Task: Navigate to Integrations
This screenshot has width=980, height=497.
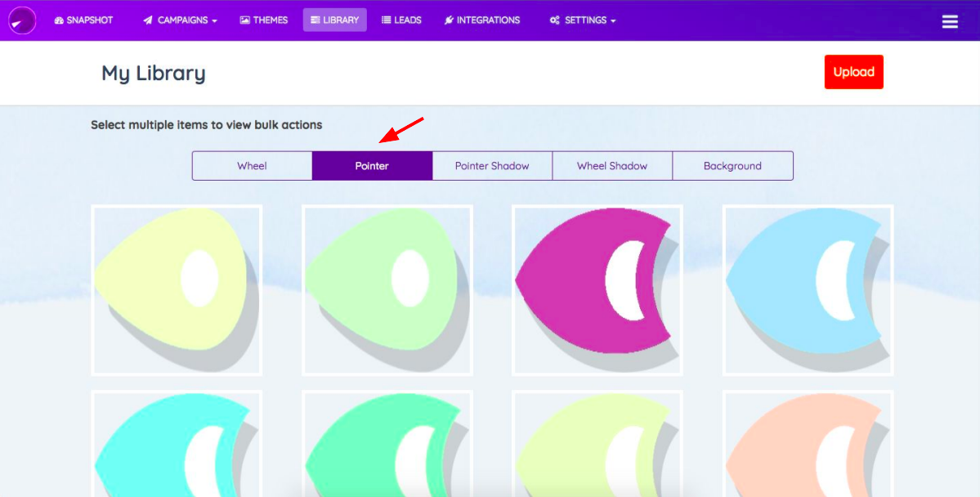Action: [x=481, y=20]
